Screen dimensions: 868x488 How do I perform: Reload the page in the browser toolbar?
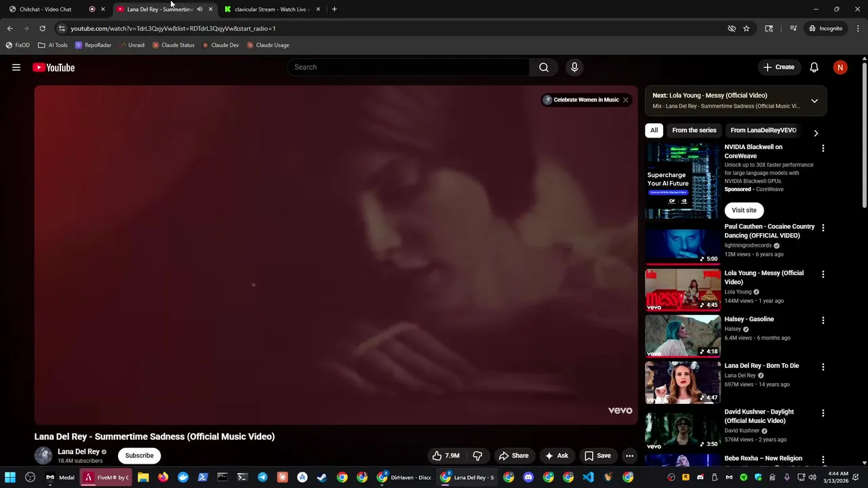tap(42, 28)
